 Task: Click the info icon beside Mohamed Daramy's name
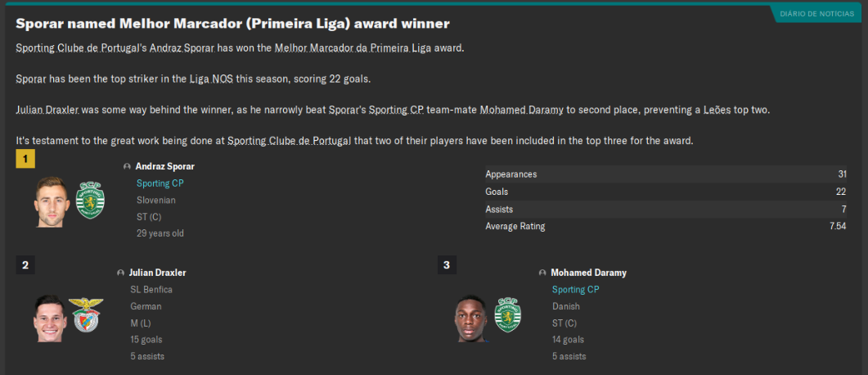[x=542, y=273]
